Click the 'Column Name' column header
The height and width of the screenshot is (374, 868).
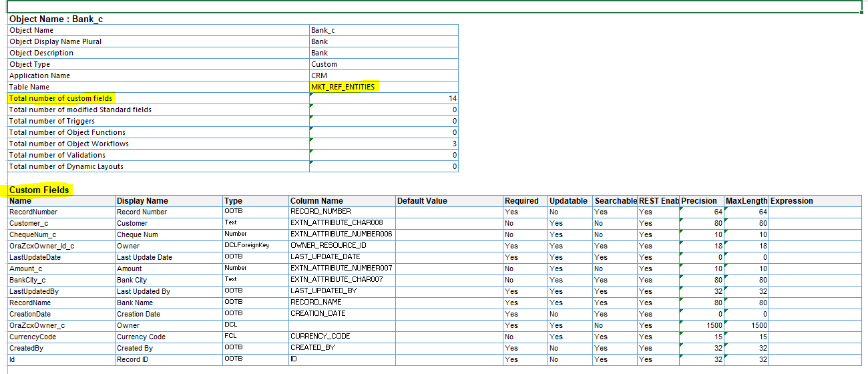coord(342,201)
